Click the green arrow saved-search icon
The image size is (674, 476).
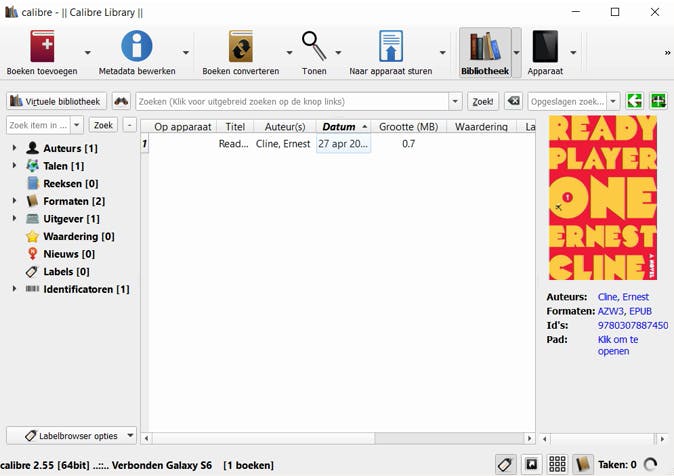point(634,101)
